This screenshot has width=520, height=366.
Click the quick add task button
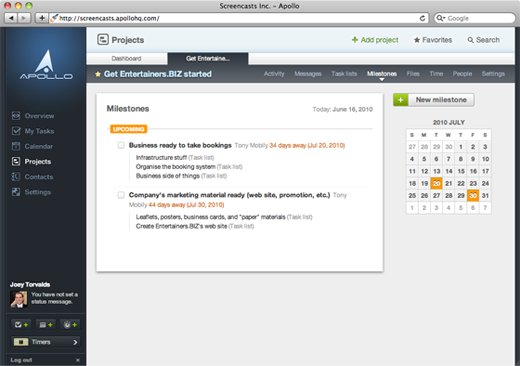(x=21, y=324)
